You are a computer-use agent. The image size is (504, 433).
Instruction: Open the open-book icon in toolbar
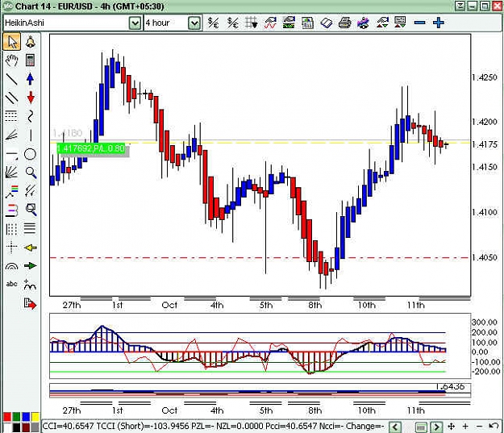pyautogui.click(x=327, y=23)
